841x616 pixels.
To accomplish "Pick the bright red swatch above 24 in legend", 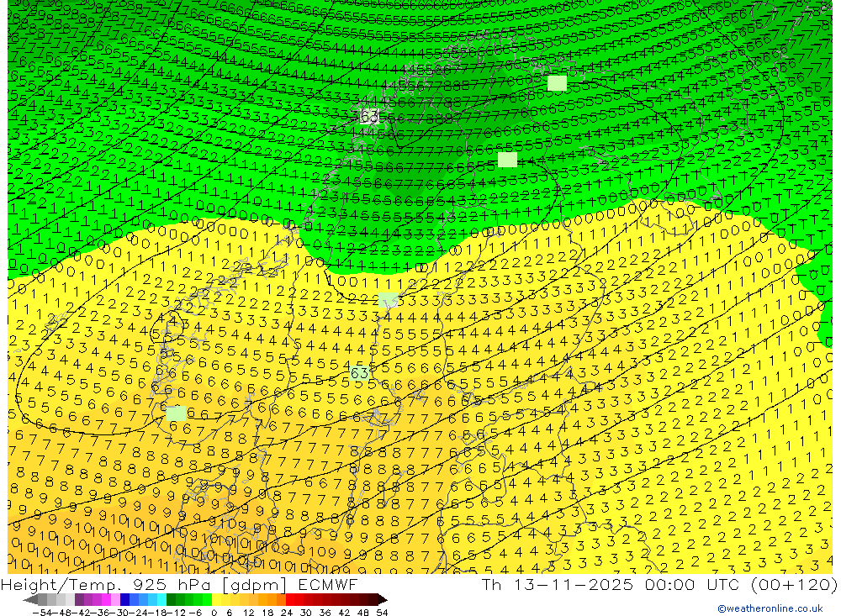I will [x=290, y=599].
